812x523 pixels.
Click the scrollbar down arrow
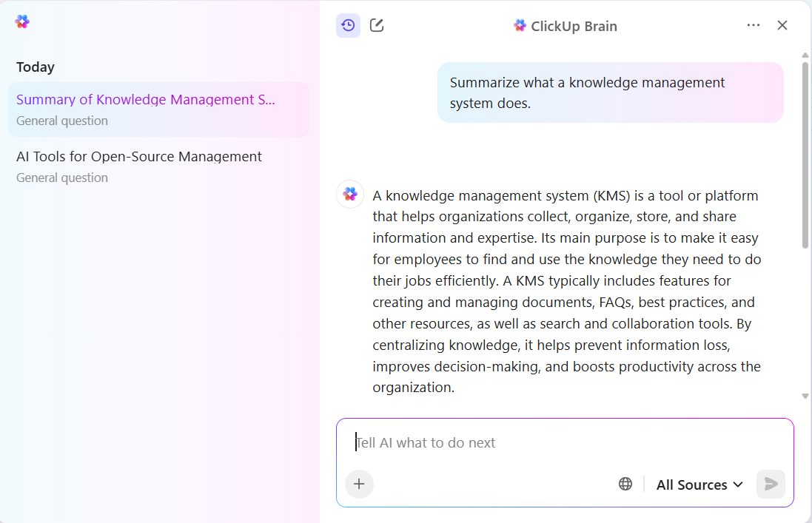coord(805,396)
